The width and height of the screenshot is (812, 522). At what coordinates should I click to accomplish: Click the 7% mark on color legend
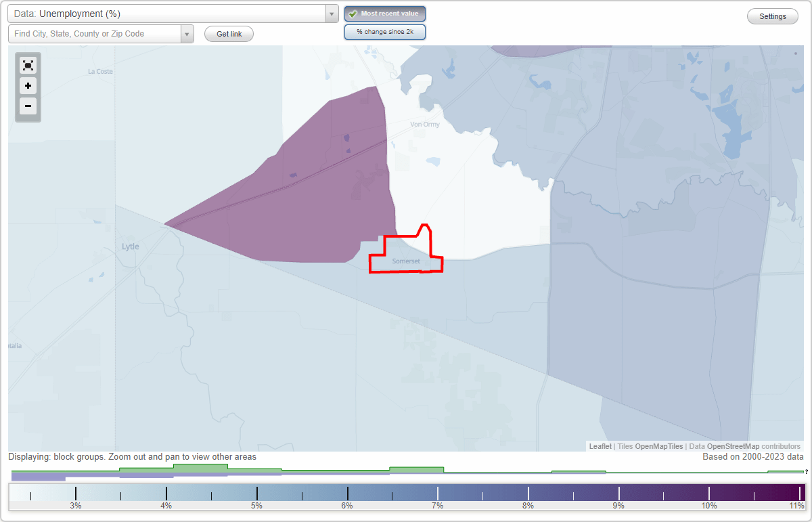pyautogui.click(x=438, y=505)
